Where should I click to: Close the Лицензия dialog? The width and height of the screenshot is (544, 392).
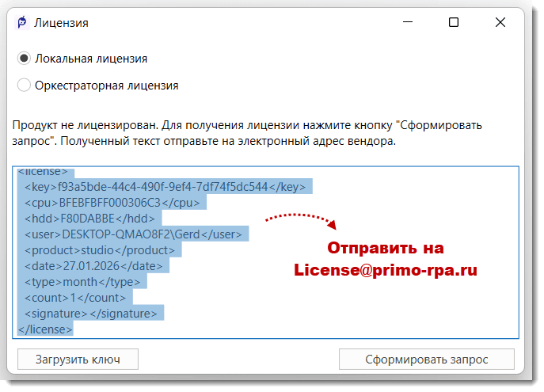(x=500, y=23)
